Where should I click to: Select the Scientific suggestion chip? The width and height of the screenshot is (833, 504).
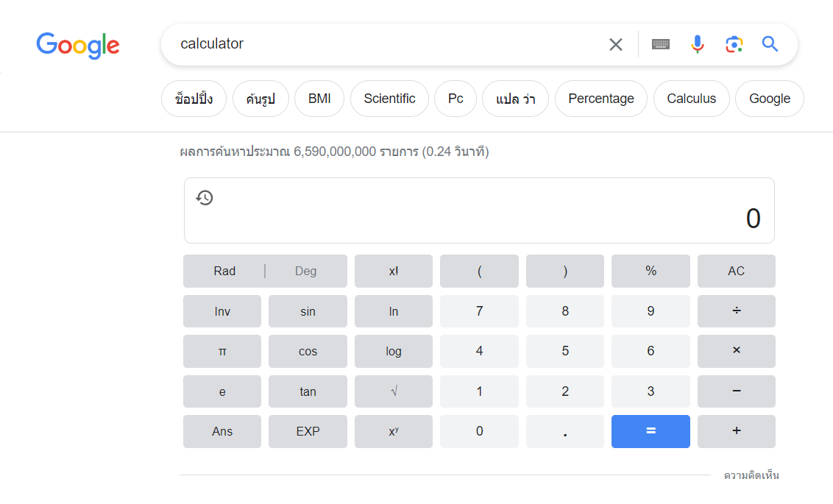(389, 99)
